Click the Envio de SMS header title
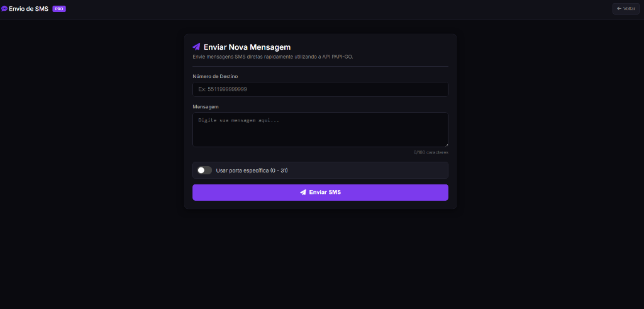 coord(29,9)
